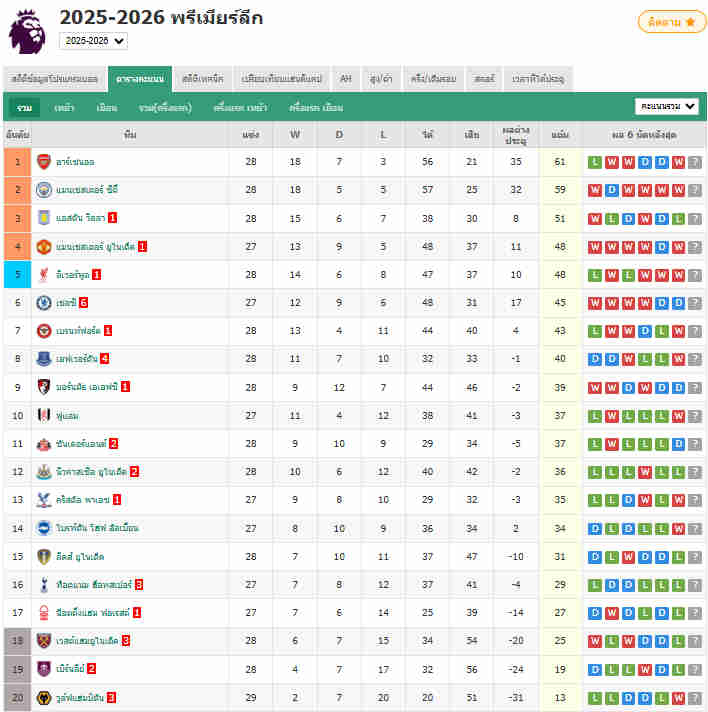Open the อาร์เซนอล team link

click(75, 162)
